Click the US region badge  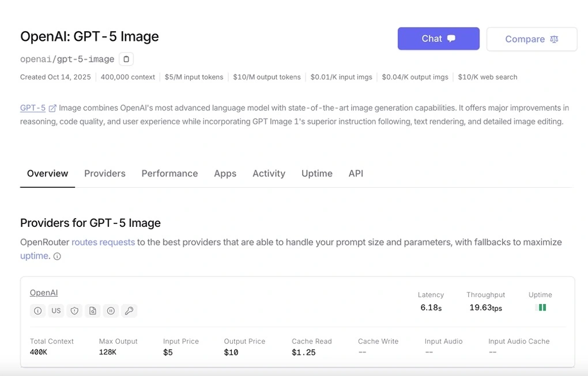56,311
